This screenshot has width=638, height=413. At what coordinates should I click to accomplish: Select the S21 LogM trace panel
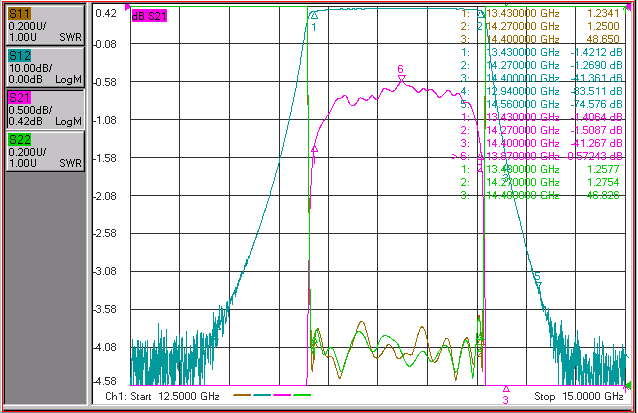tap(45, 109)
